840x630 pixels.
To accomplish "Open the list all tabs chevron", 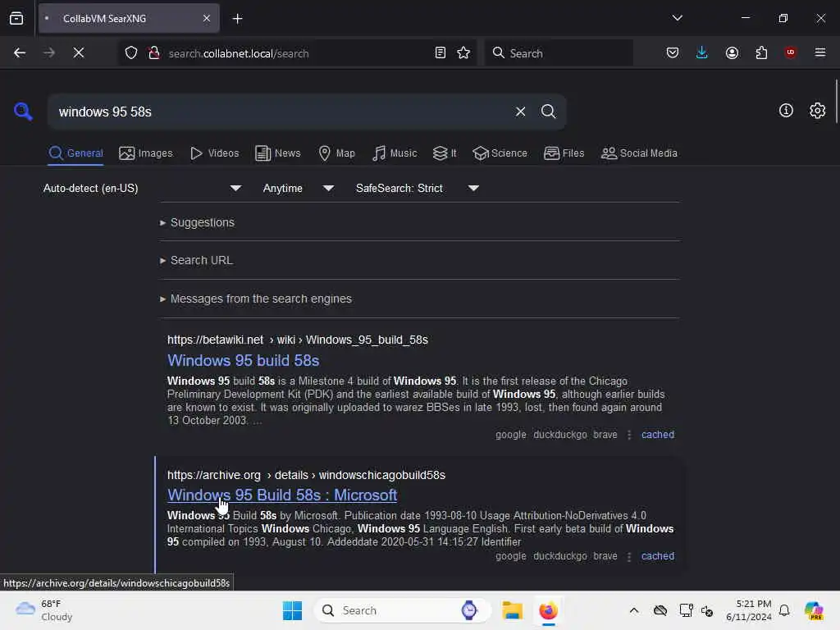I will [678, 18].
